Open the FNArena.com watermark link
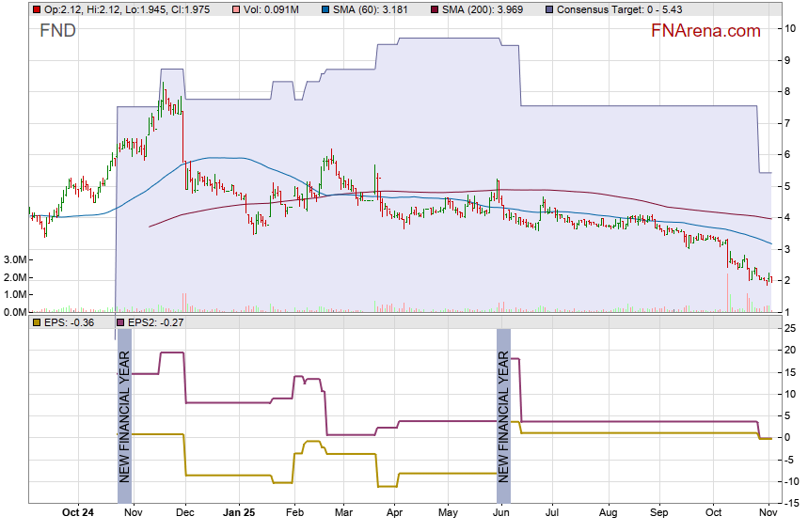 click(x=705, y=31)
